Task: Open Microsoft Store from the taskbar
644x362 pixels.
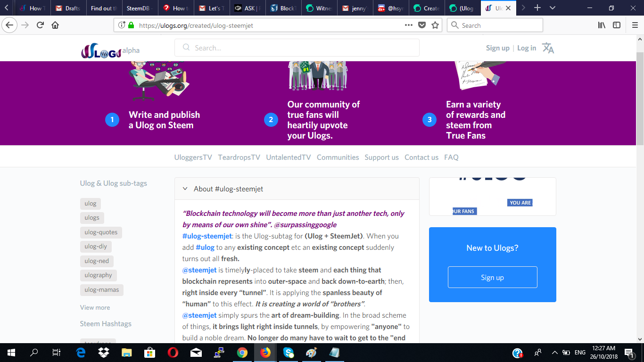Action: (150, 353)
